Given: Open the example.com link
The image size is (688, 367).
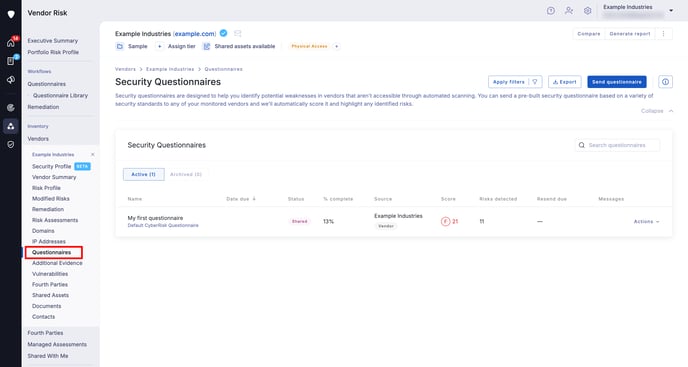Looking at the screenshot, I should (x=195, y=34).
